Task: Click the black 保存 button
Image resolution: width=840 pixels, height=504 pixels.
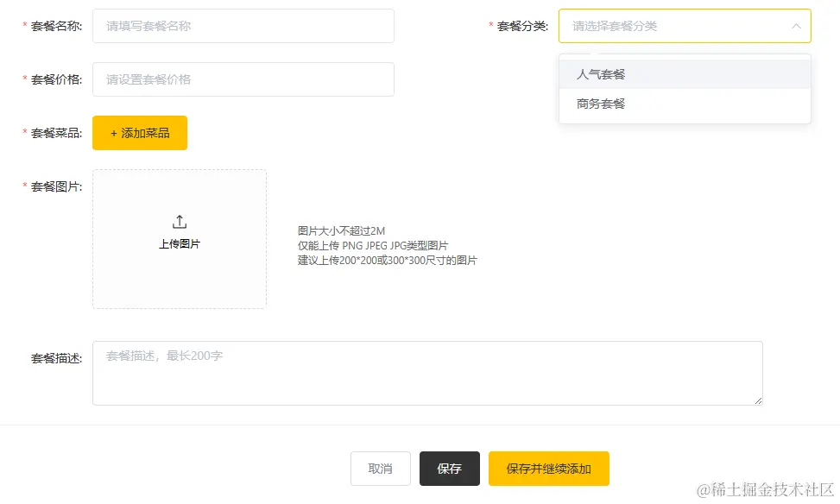Action: (450, 469)
